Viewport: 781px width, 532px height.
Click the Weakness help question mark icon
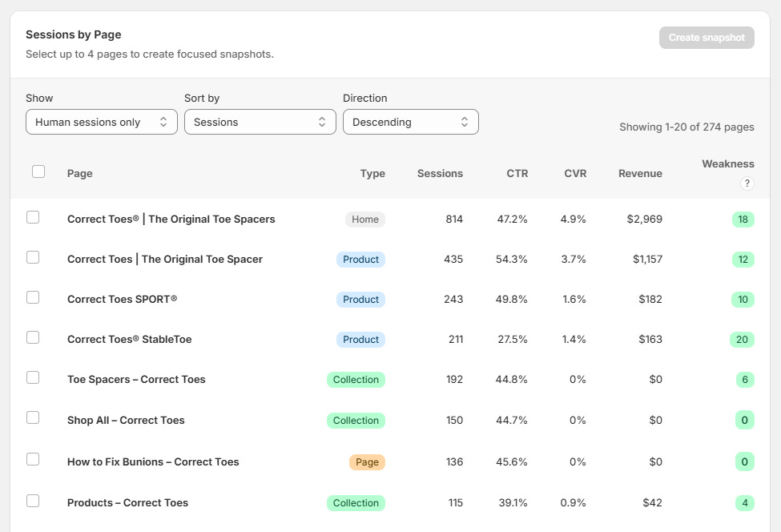pos(747,183)
